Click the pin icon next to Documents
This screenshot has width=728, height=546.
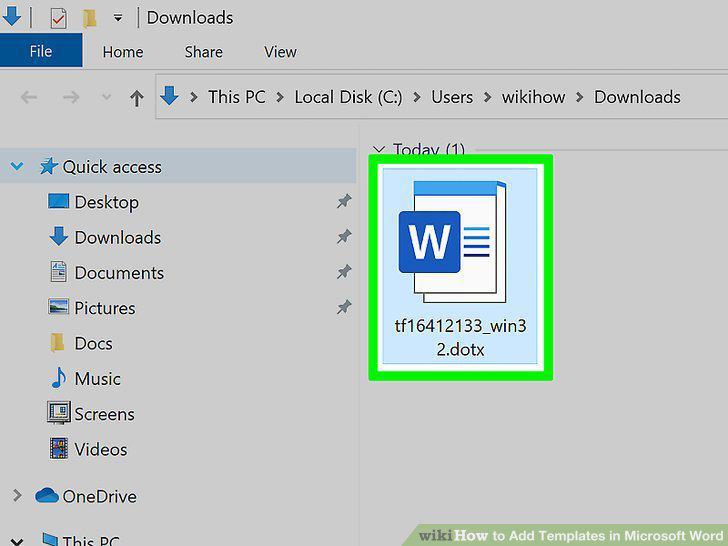pos(344,272)
